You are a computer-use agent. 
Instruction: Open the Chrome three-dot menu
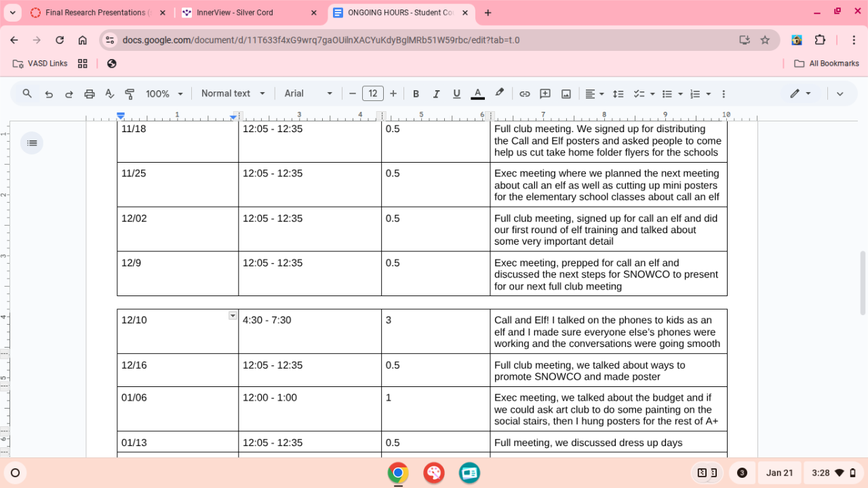[x=852, y=40]
